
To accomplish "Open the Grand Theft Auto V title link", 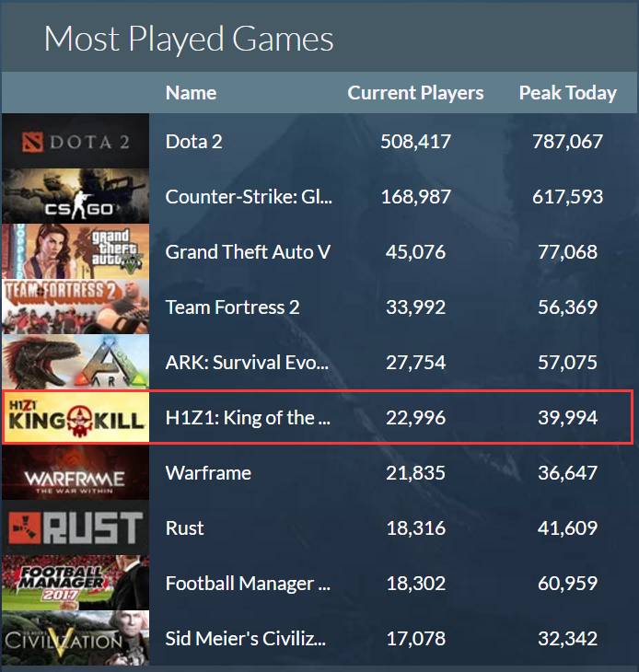I will click(x=248, y=252).
